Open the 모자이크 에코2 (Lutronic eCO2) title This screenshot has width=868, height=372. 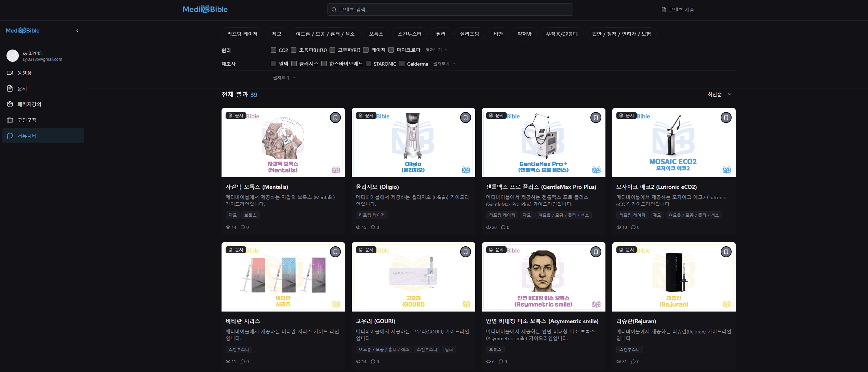[x=656, y=187]
